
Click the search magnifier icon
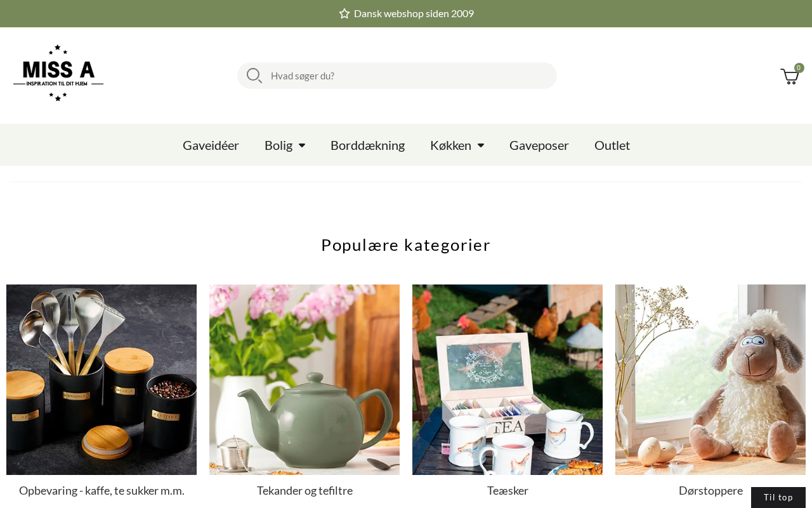254,76
